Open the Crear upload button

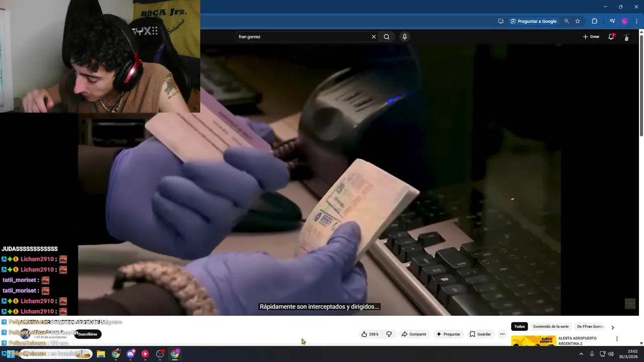click(x=591, y=37)
